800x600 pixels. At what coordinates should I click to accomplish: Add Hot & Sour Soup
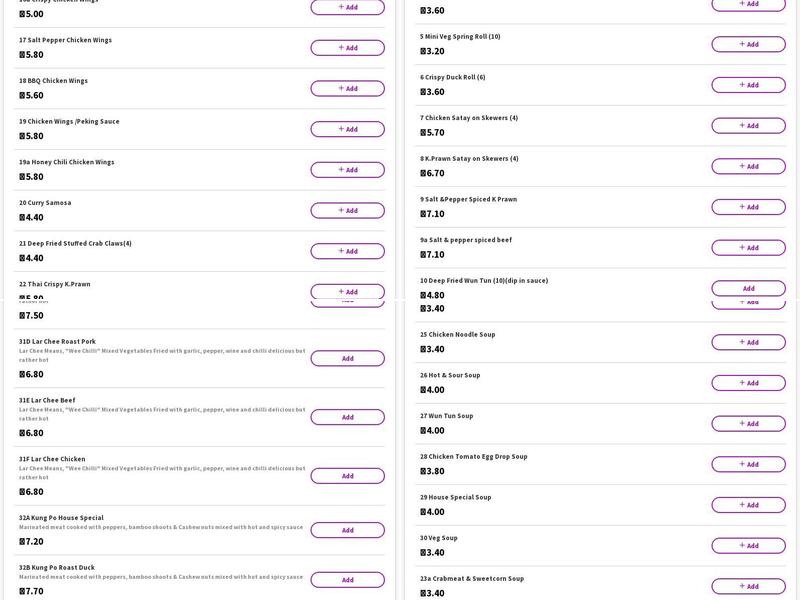tap(748, 383)
